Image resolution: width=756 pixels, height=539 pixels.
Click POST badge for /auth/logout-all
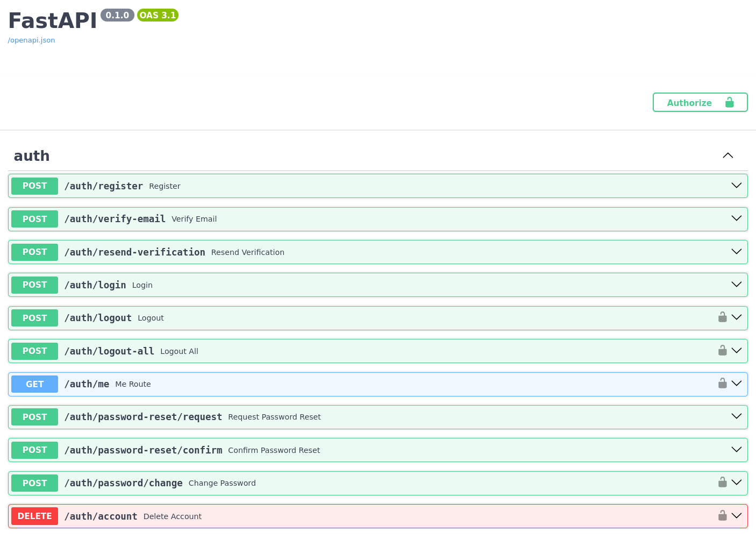coord(34,351)
